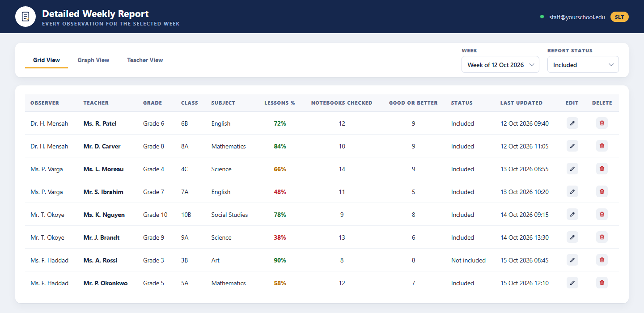Click the 15 Oct 2026 12:10 timestamp

525,283
